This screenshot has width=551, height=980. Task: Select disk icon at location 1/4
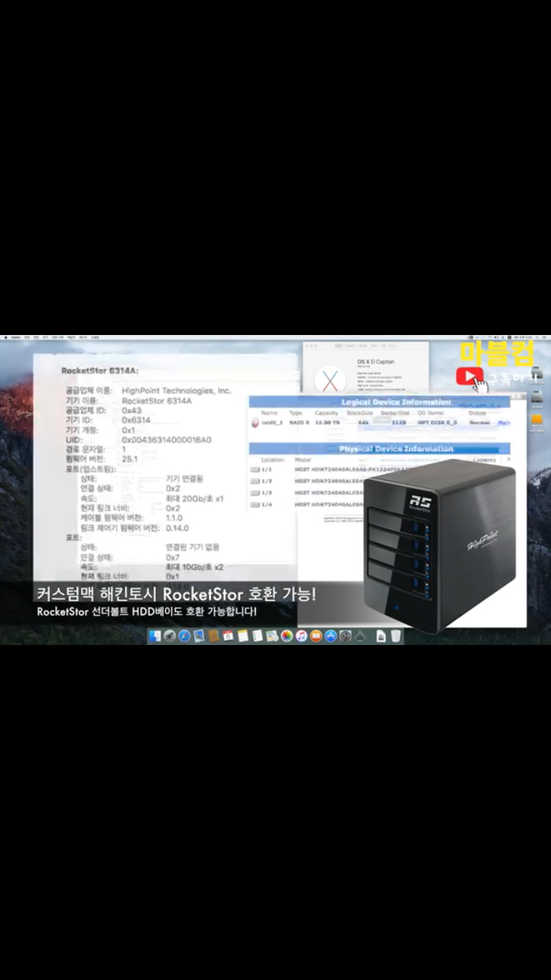click(255, 504)
